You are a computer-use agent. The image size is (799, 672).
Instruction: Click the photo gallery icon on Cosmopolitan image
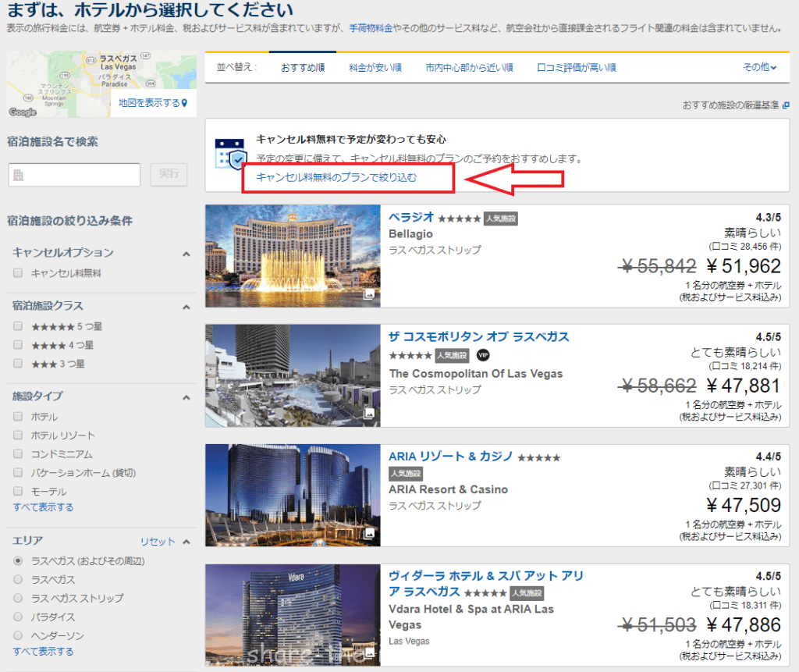click(x=369, y=414)
